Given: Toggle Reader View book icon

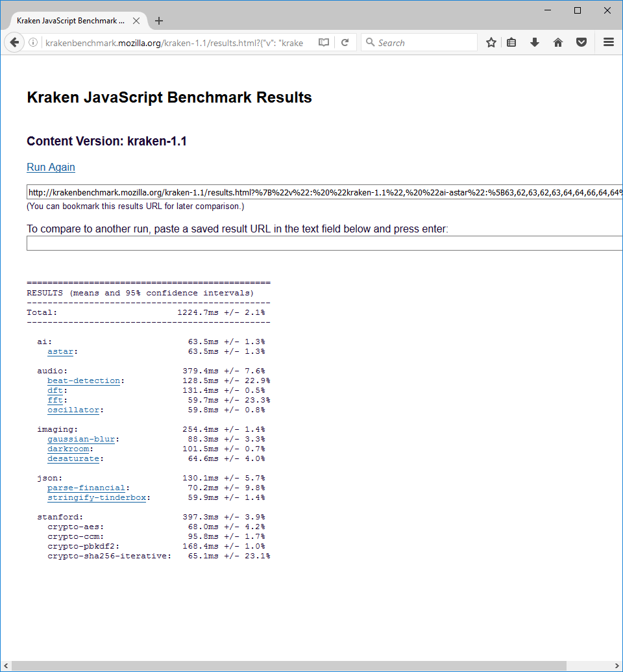Looking at the screenshot, I should (323, 42).
